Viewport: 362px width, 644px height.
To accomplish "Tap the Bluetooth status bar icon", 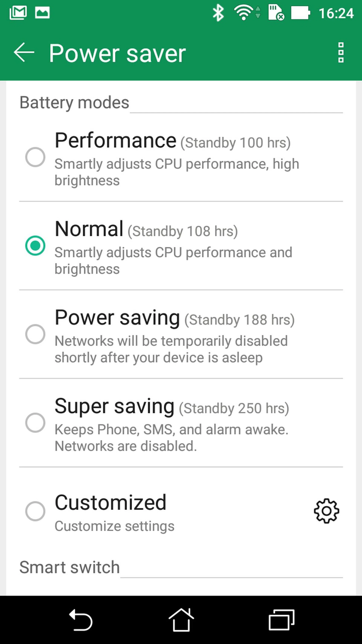I will 218,13.
